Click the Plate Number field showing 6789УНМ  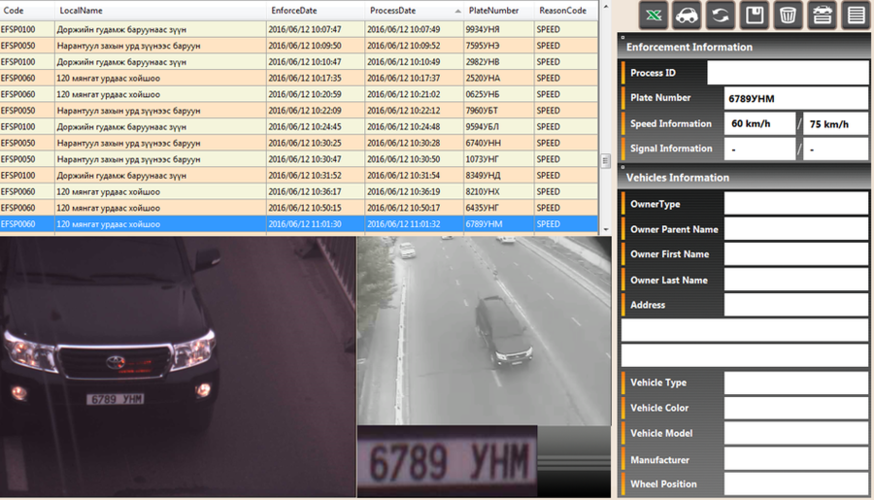click(795, 98)
